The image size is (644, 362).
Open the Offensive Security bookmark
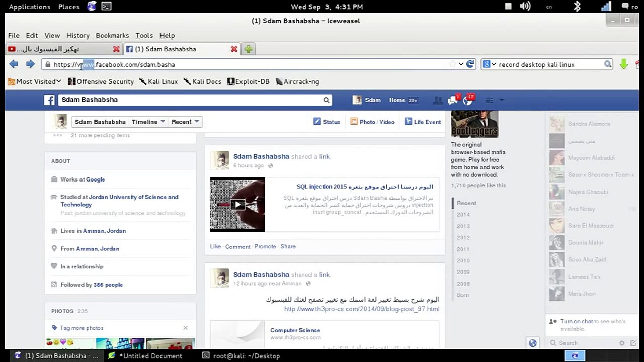(x=101, y=81)
